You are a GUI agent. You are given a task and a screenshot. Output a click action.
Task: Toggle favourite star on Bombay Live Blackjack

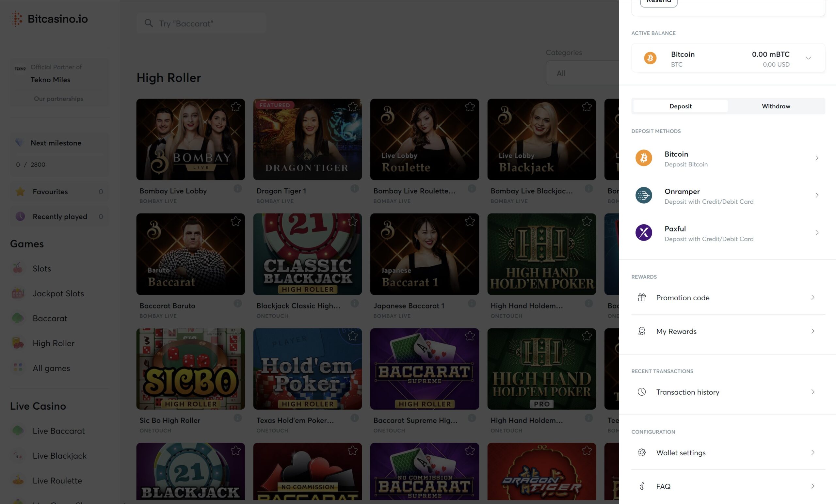point(587,107)
